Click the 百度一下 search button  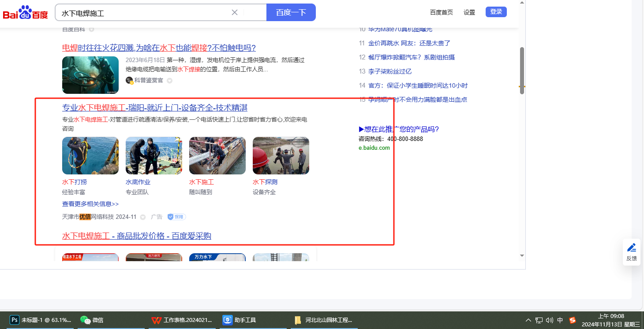point(291,12)
